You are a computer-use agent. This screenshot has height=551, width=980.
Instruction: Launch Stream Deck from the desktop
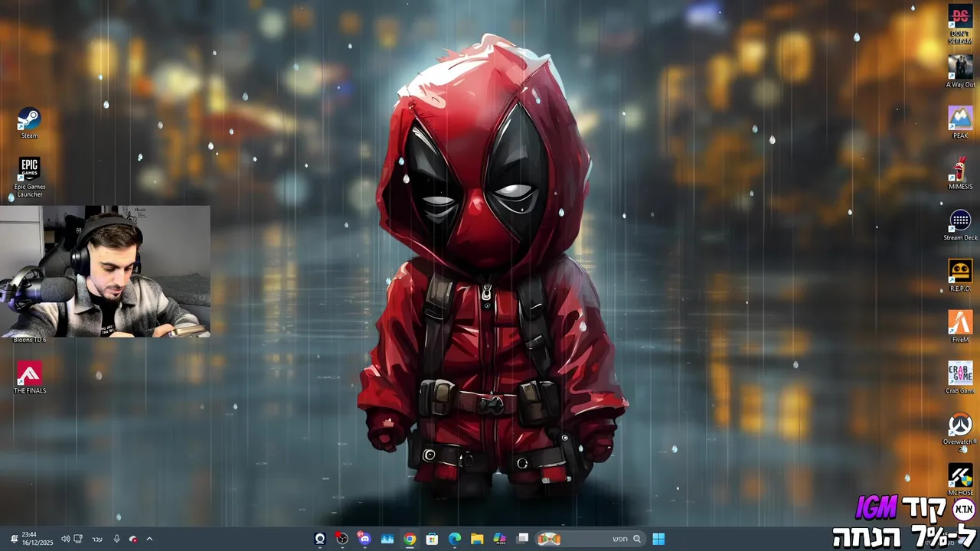click(x=960, y=225)
